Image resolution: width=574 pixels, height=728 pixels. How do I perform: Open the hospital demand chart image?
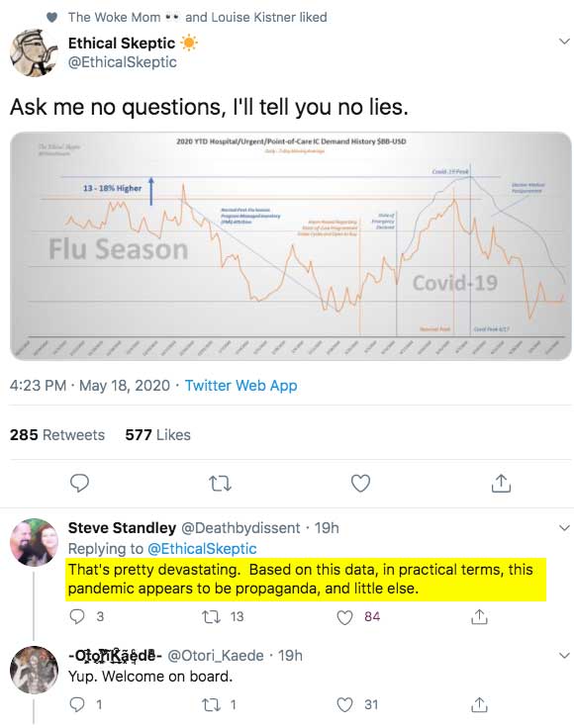click(x=291, y=246)
